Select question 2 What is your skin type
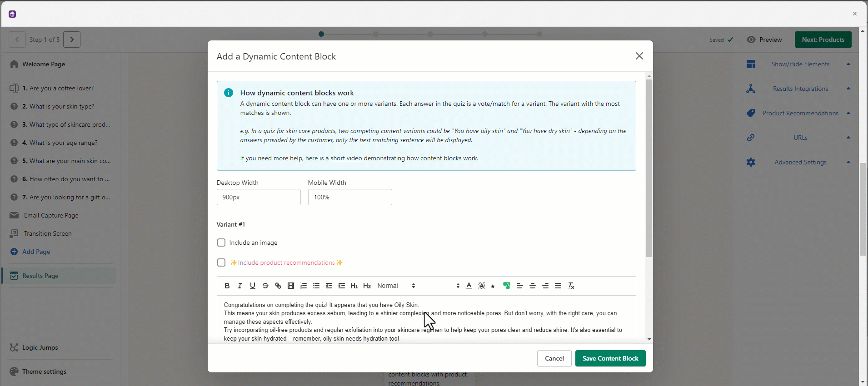This screenshot has width=868, height=386. tap(59, 106)
